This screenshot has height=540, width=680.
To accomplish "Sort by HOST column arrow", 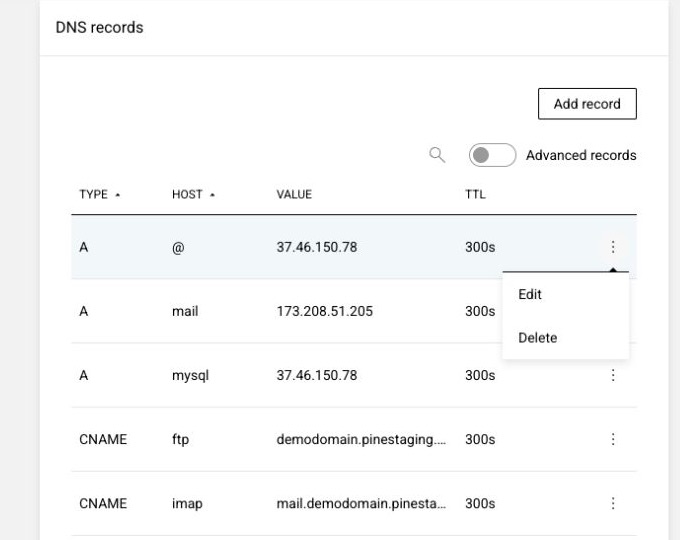I will pos(212,195).
